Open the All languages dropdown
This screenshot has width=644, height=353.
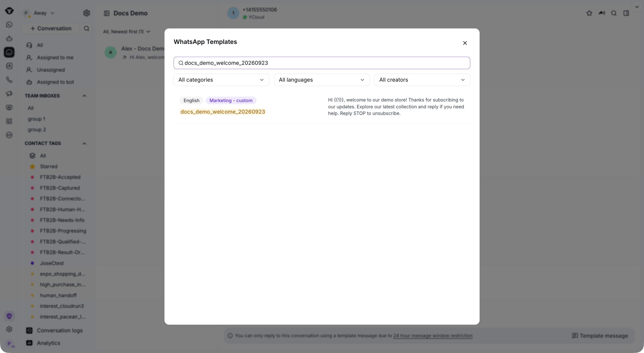322,80
